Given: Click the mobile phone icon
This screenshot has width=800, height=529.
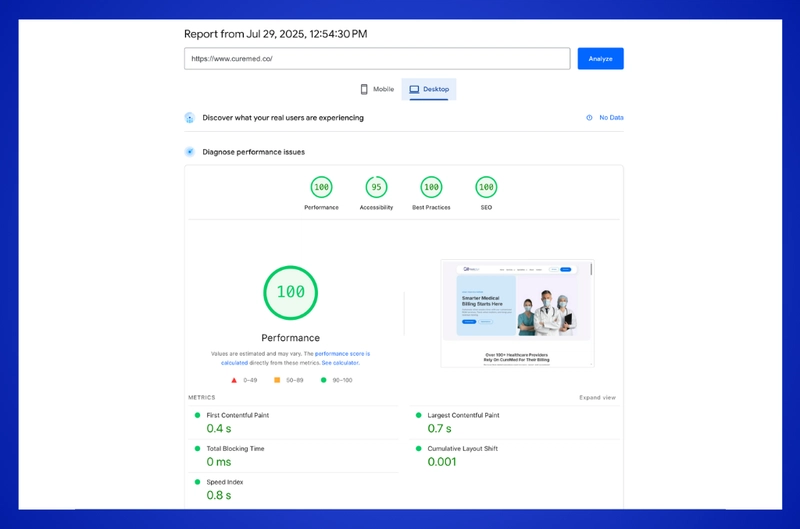Looking at the screenshot, I should tap(364, 89).
